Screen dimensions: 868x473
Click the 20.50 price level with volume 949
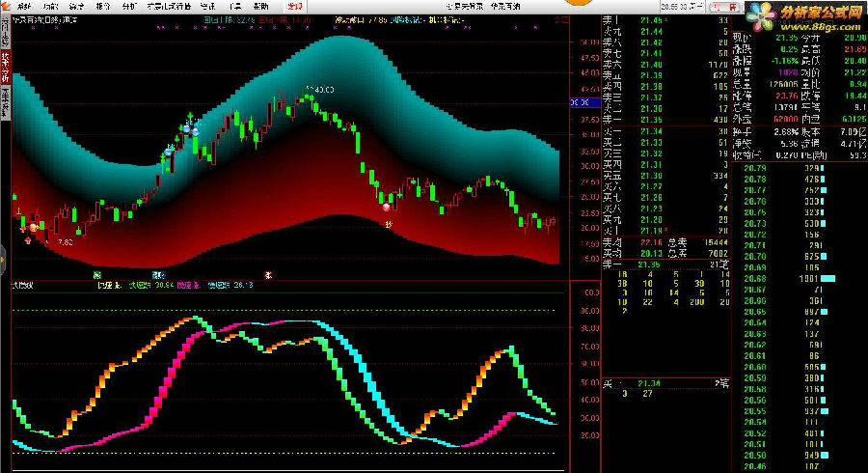coord(755,456)
